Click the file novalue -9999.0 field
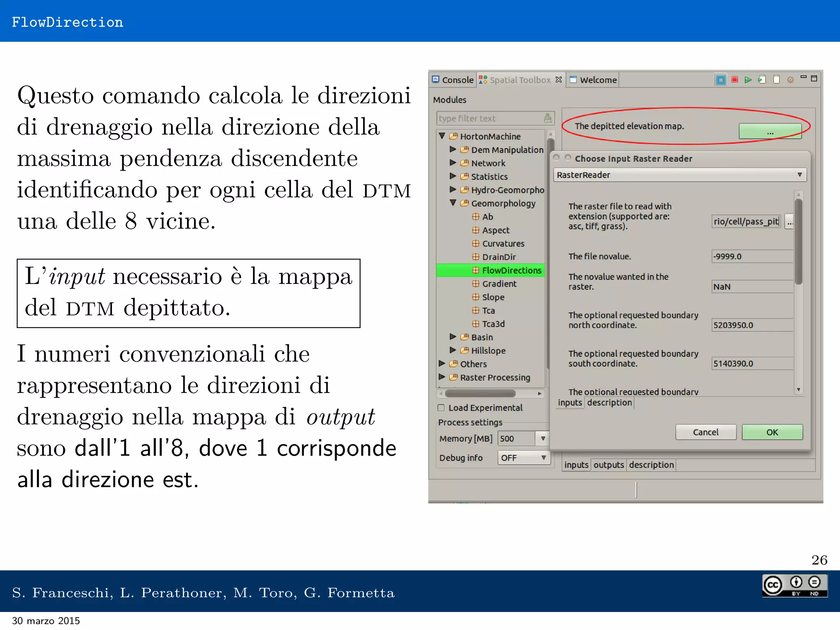The height and width of the screenshot is (630, 840). pyautogui.click(x=752, y=256)
